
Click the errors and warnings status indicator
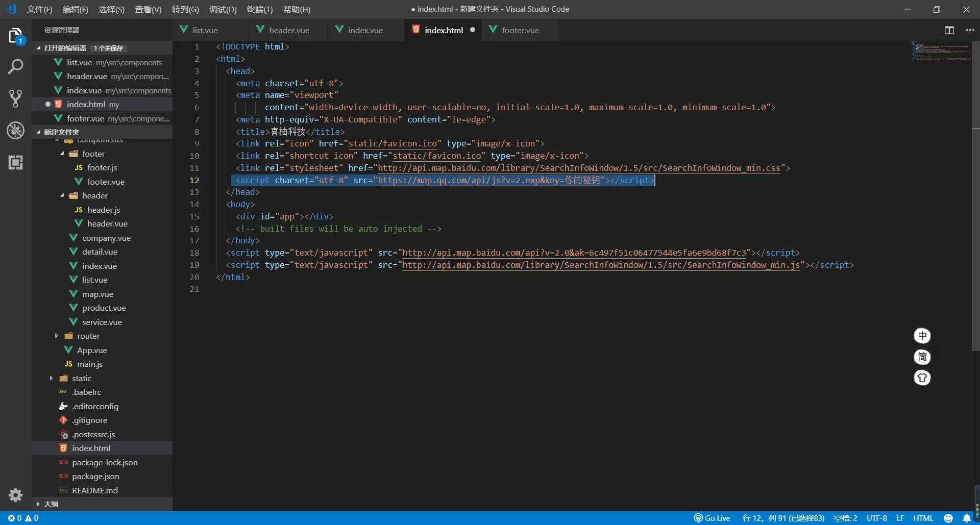(x=23, y=518)
